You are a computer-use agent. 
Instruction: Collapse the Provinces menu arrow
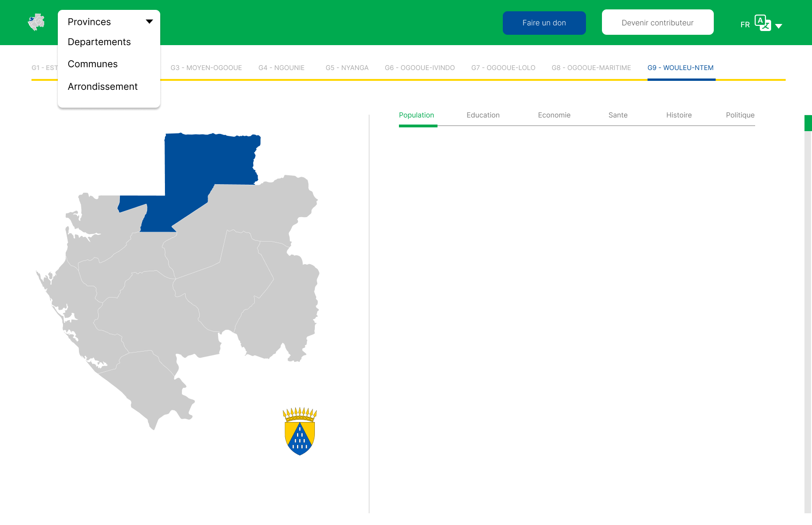click(x=149, y=21)
